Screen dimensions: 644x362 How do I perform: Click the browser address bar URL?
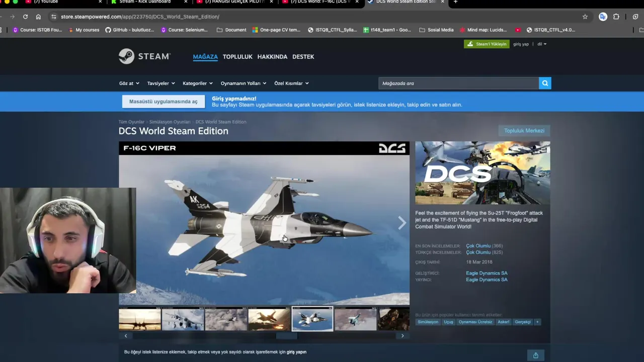tap(140, 17)
